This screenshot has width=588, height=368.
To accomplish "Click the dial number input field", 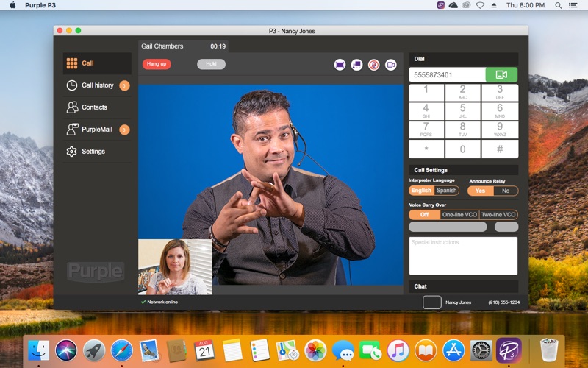I will (448, 75).
